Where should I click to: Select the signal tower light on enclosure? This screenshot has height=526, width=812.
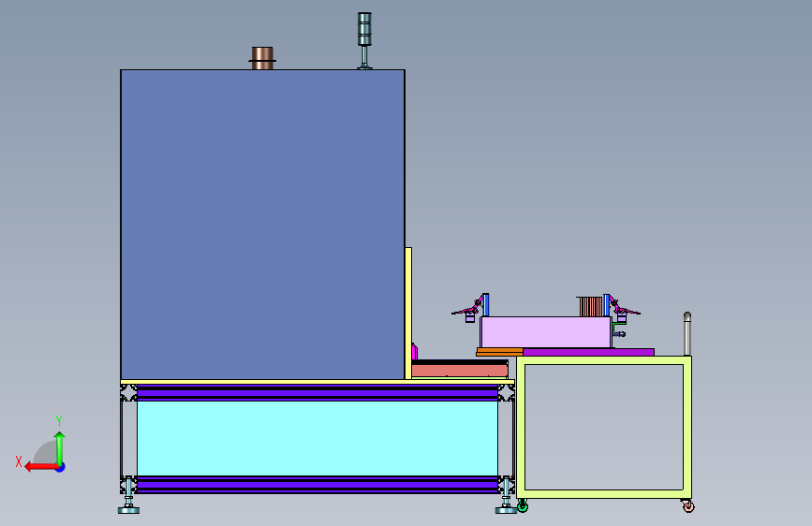point(364,40)
